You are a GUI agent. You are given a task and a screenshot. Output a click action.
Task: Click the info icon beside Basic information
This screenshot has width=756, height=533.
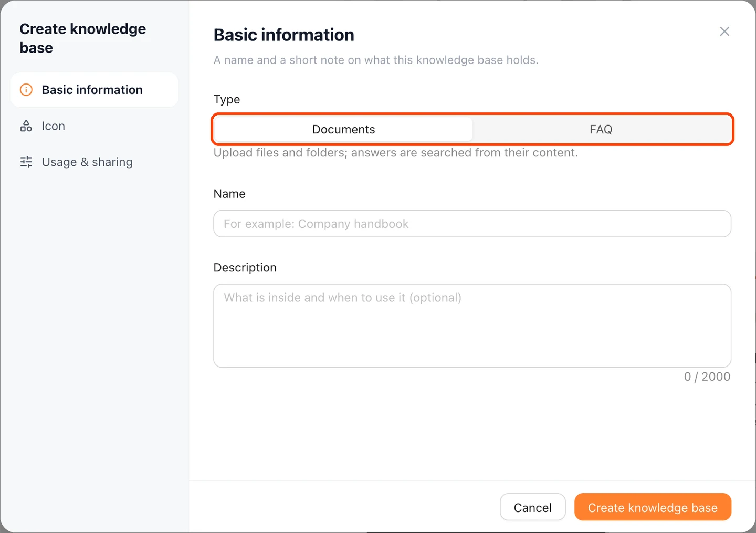coord(26,90)
